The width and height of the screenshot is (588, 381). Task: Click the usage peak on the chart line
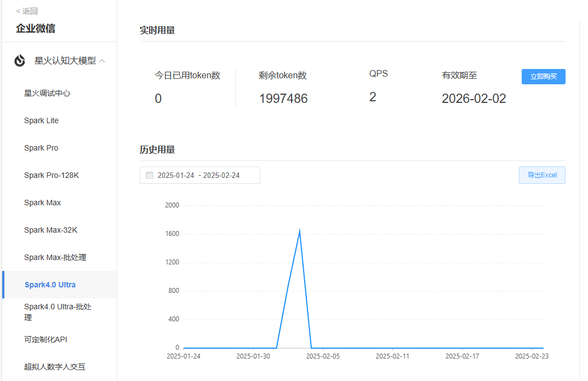click(x=299, y=230)
